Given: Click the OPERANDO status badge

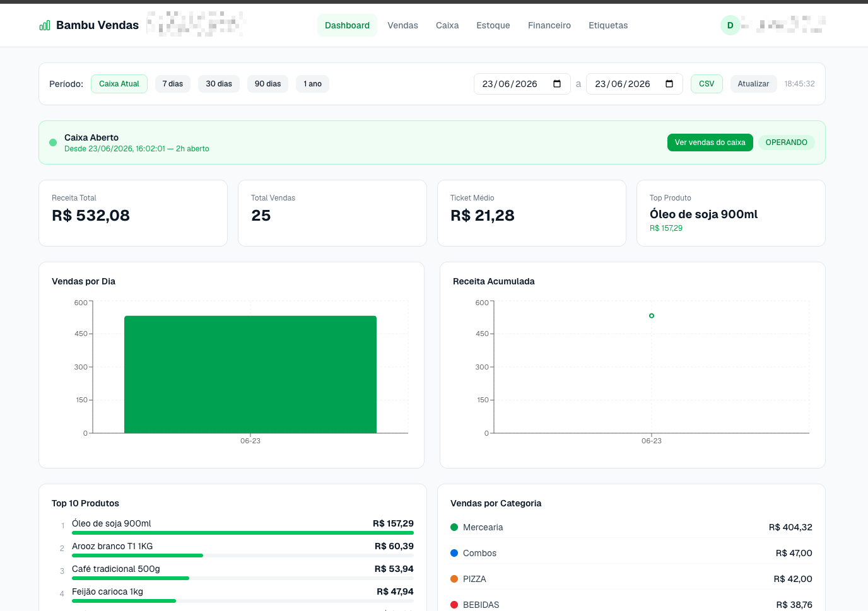Looking at the screenshot, I should click(787, 143).
